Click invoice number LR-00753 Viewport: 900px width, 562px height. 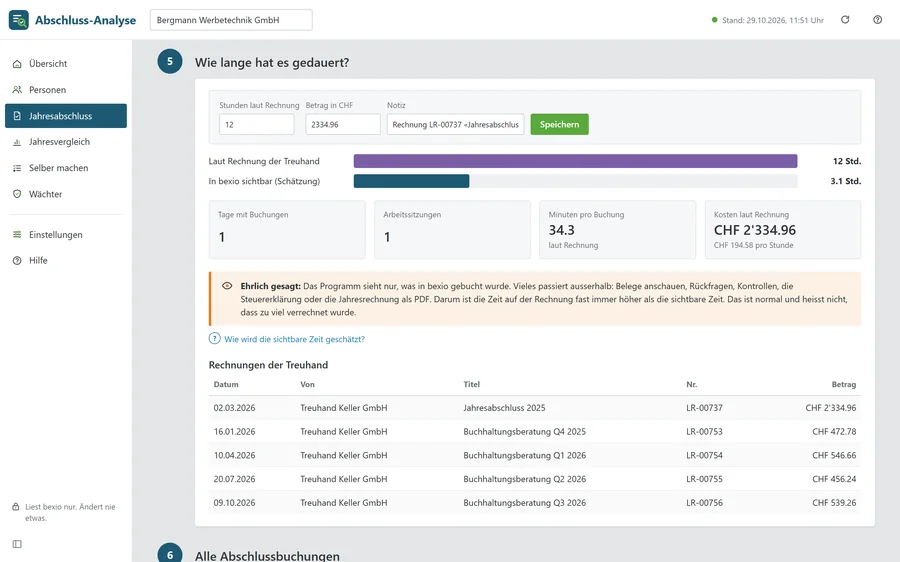(704, 432)
